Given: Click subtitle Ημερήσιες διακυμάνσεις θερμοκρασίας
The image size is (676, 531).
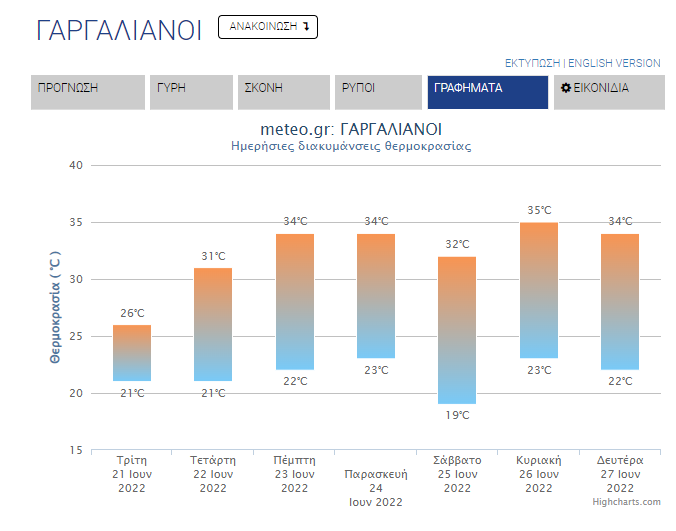Looking at the screenshot, I should pyautogui.click(x=351, y=146).
